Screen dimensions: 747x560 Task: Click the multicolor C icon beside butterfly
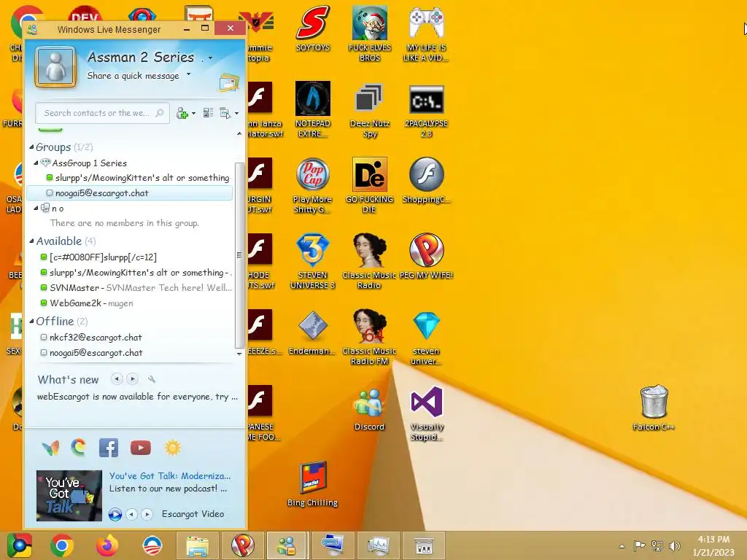pos(79,447)
